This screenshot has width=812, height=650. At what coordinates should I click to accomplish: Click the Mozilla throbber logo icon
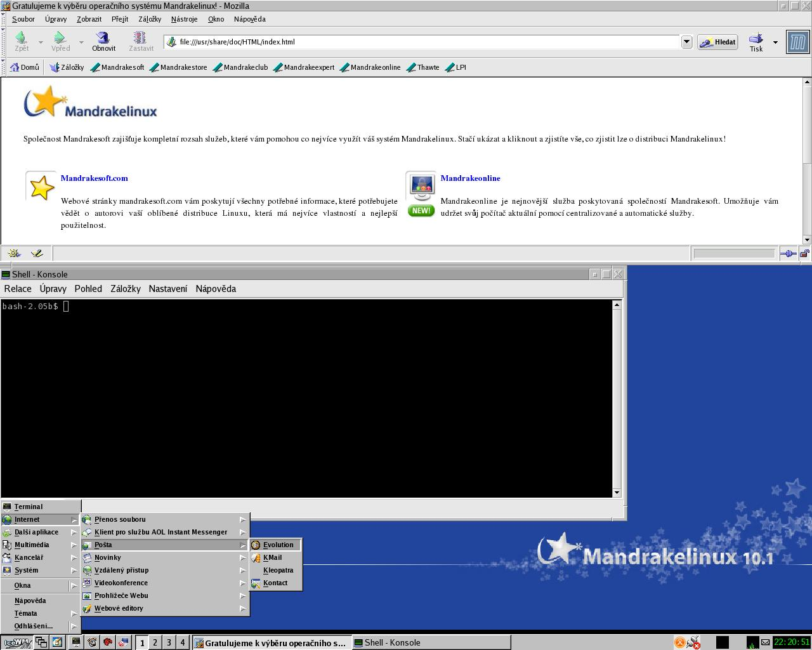click(797, 43)
